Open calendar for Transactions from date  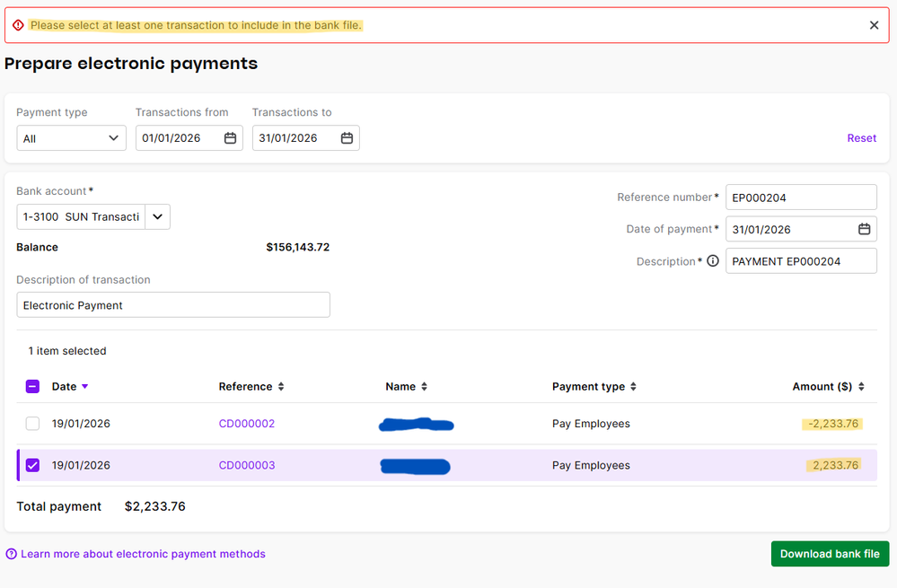coord(230,138)
